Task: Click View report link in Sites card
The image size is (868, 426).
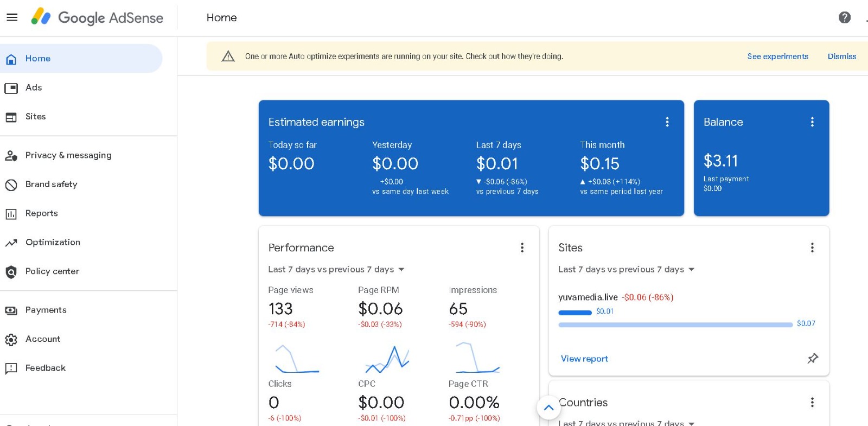Action: tap(584, 359)
